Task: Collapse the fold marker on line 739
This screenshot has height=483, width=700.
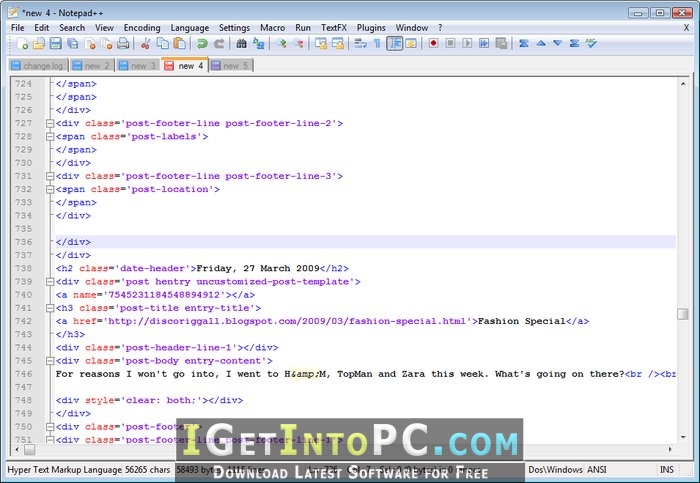Action: pos(50,282)
